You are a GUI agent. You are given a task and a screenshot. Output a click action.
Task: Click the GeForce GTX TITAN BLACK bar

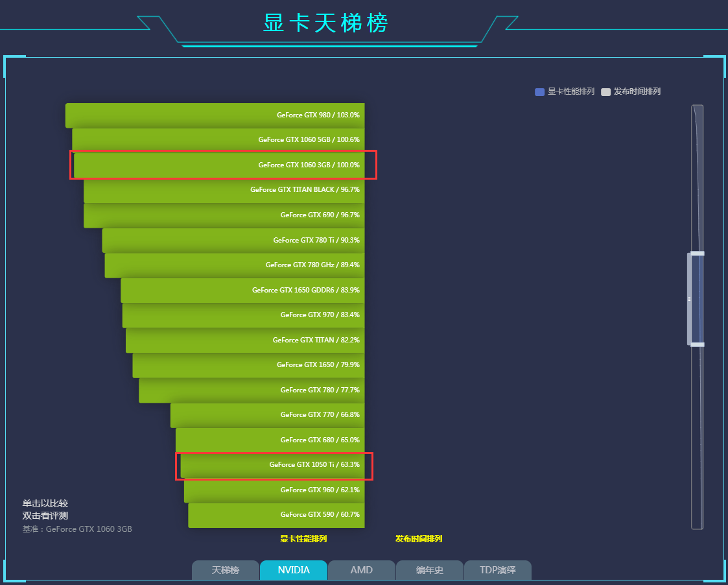pos(224,190)
